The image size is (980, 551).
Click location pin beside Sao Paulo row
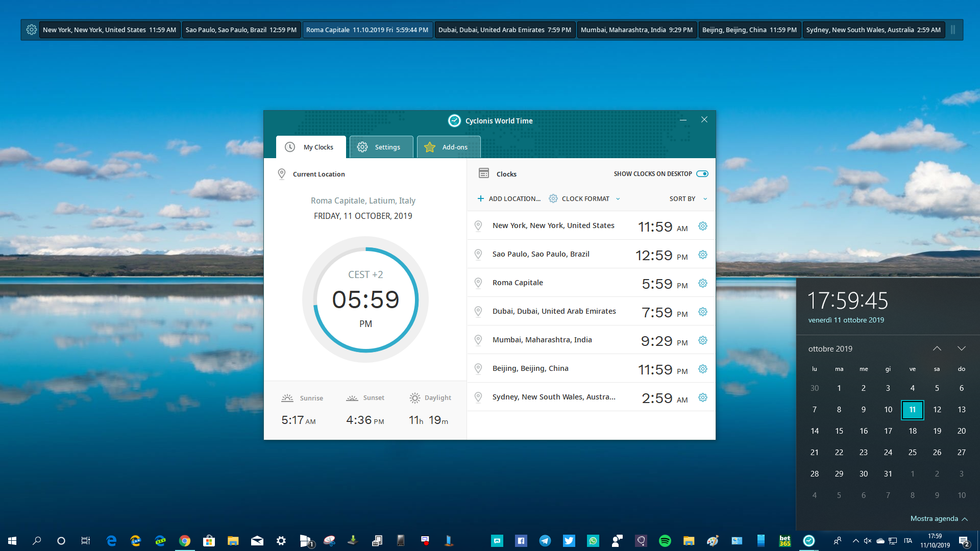[478, 254]
